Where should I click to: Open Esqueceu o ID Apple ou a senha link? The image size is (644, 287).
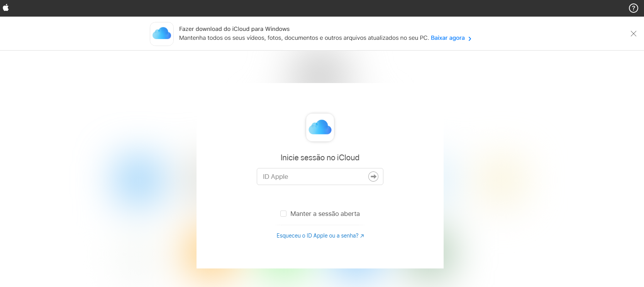pos(317,236)
